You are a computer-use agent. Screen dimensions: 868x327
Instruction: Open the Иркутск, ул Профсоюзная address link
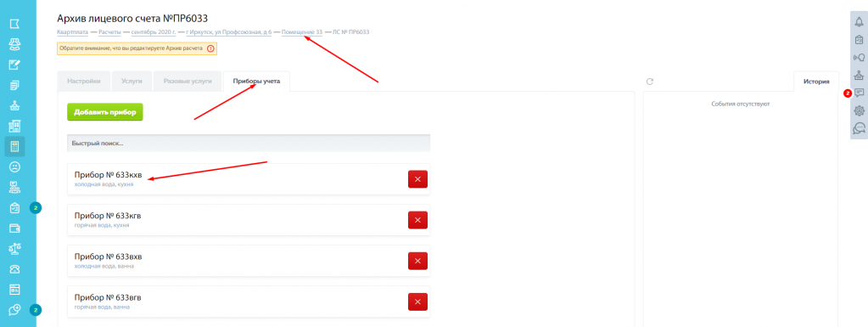point(229,32)
